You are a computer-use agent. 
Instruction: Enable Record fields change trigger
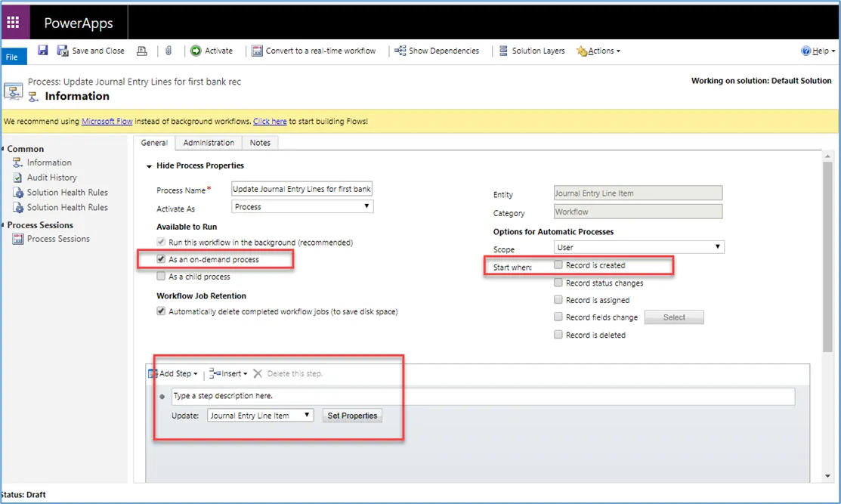pos(558,317)
